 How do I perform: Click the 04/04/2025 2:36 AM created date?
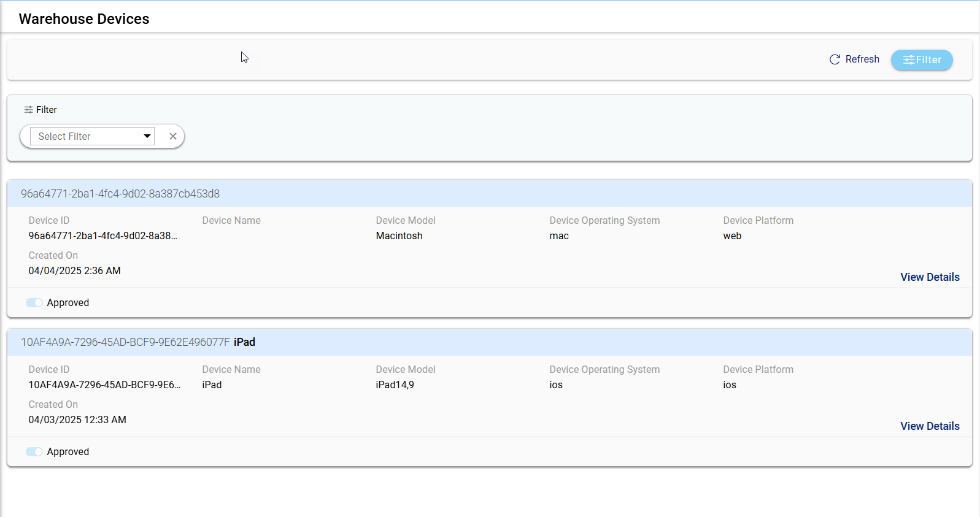tap(74, 271)
